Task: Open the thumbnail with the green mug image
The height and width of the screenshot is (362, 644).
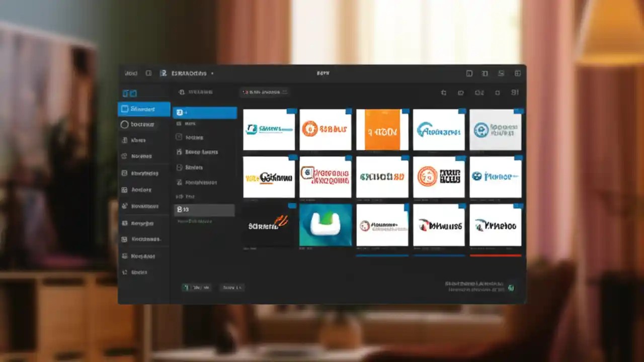Action: click(326, 225)
